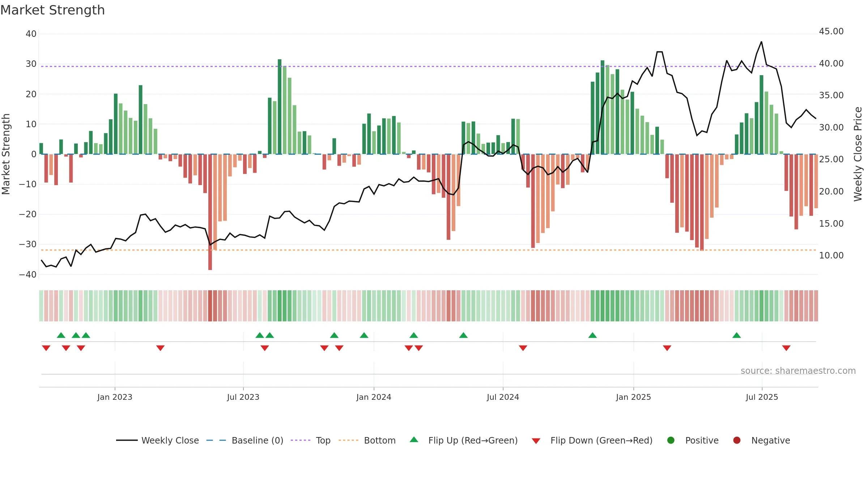Click the Jul 2023 x-axis label

243,397
